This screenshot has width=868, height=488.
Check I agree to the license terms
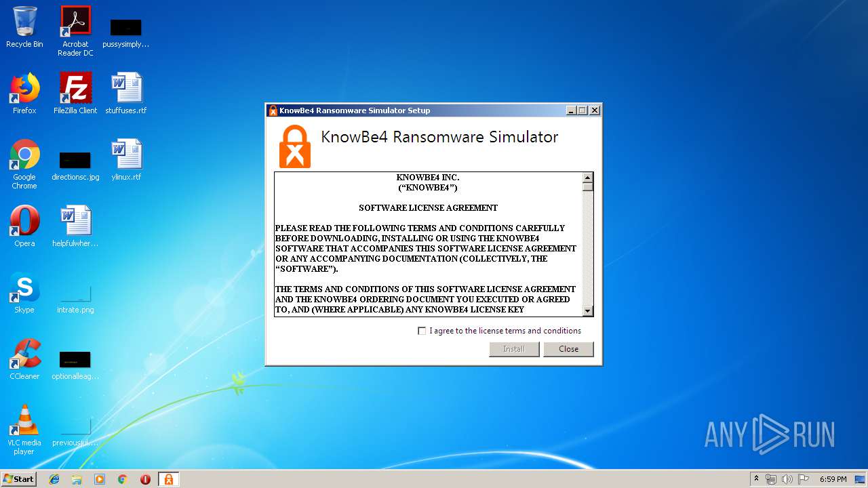(422, 331)
